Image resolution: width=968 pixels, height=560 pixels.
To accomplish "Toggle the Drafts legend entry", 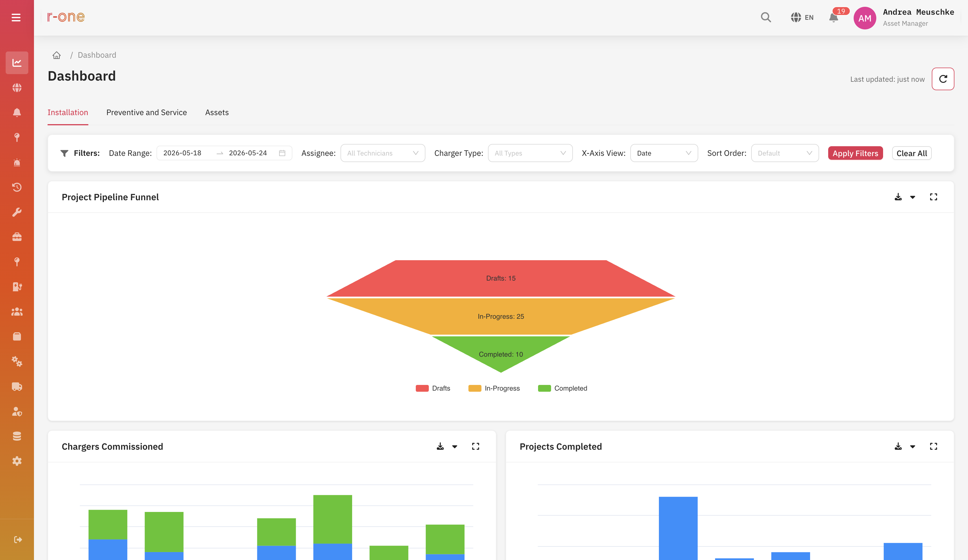I will [433, 388].
